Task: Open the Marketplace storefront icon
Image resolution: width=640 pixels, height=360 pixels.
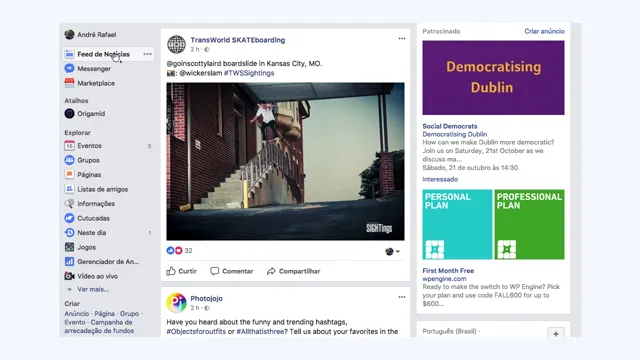Action: 69,83
